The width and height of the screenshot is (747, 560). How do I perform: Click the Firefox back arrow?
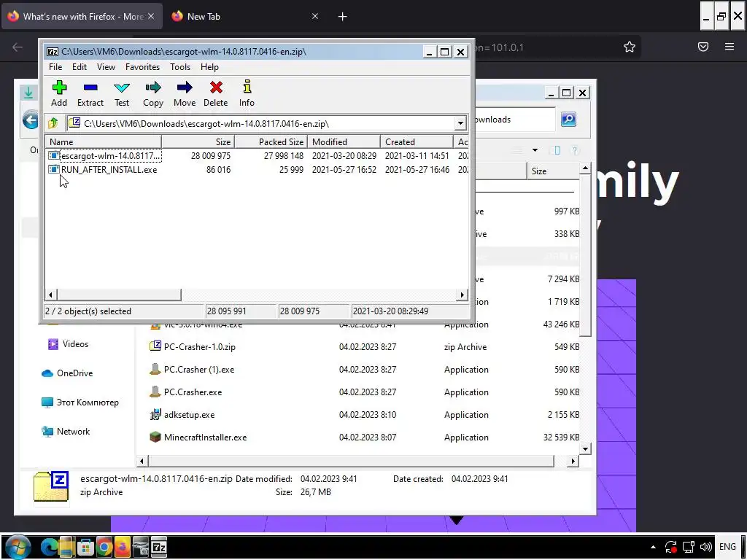(18, 47)
